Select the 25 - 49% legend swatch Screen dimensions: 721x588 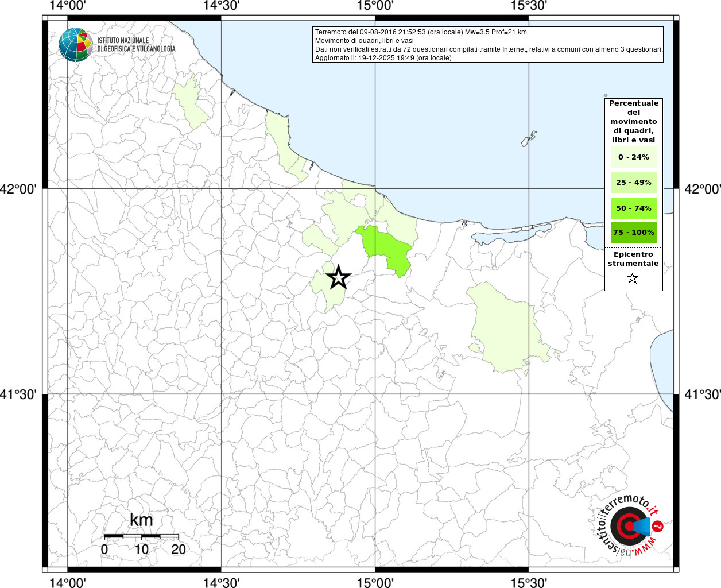coord(633,183)
